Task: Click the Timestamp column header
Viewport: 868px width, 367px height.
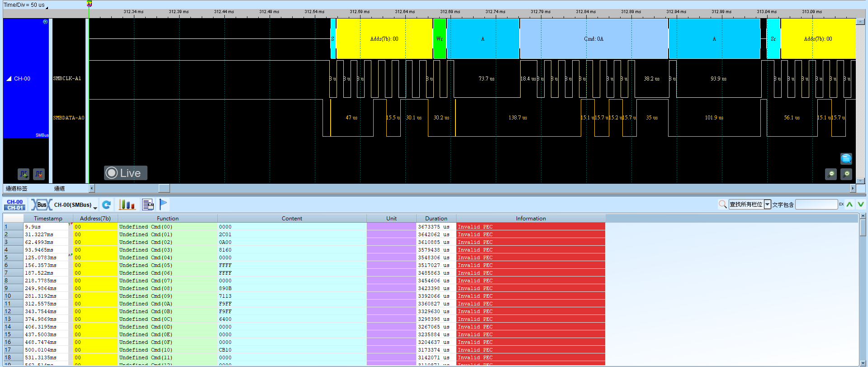Action: 48,218
